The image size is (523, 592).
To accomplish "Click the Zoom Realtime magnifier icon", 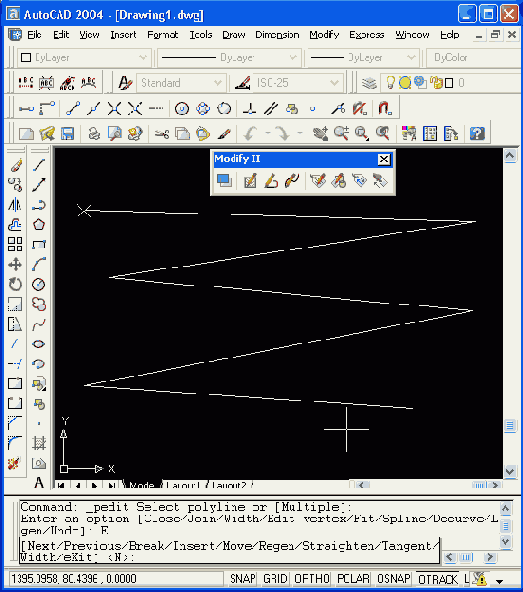I will coord(341,133).
